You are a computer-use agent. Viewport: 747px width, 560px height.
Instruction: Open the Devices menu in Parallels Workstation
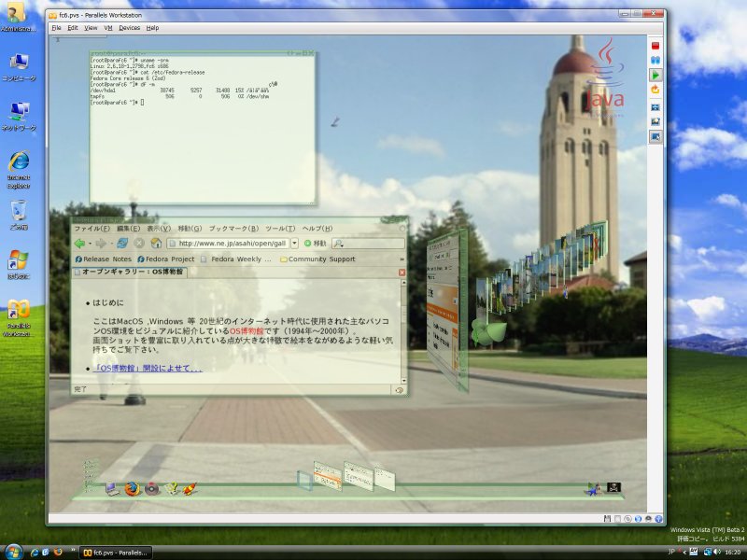[129, 28]
